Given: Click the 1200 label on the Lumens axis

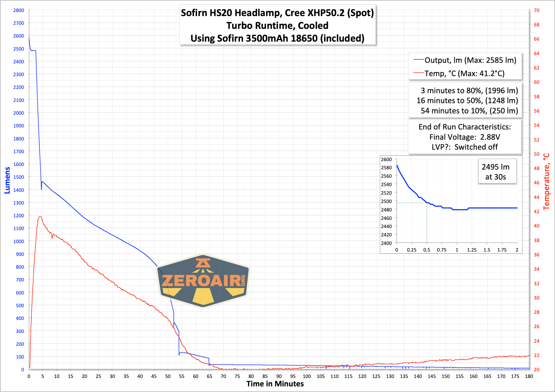Looking at the screenshot, I should point(19,216).
